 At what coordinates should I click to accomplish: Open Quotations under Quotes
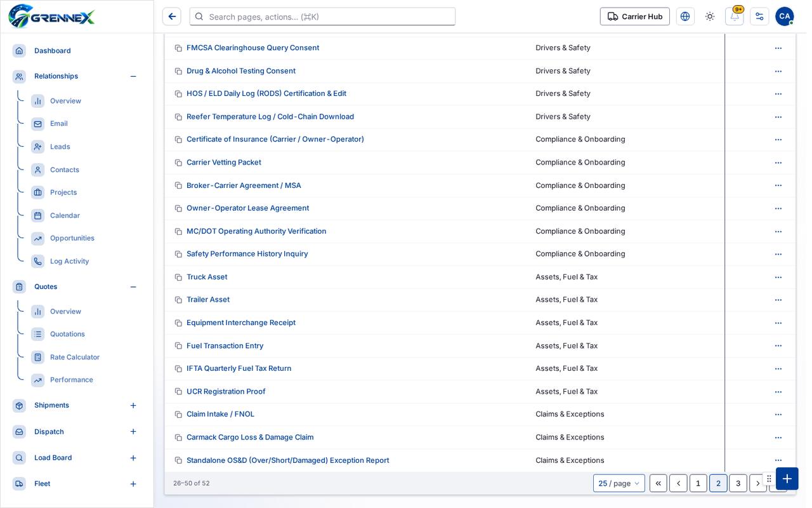pos(67,334)
